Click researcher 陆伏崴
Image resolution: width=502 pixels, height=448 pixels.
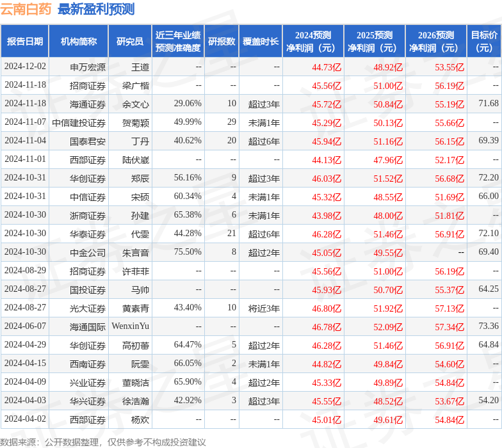coord(136,160)
